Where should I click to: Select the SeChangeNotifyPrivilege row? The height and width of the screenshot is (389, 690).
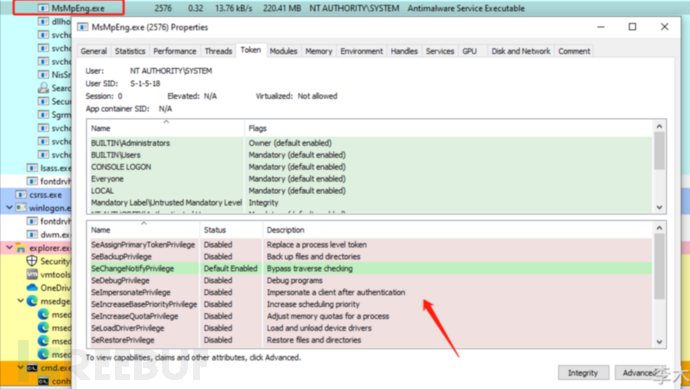click(x=370, y=268)
